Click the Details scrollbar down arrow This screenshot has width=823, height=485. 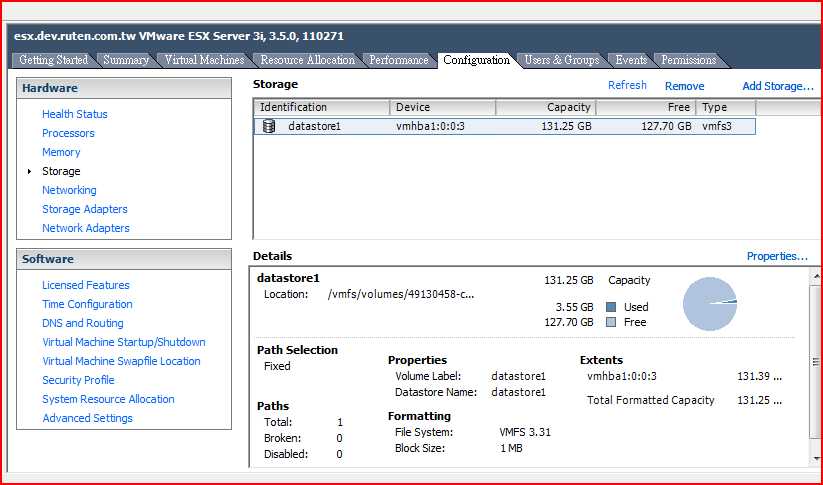816,460
